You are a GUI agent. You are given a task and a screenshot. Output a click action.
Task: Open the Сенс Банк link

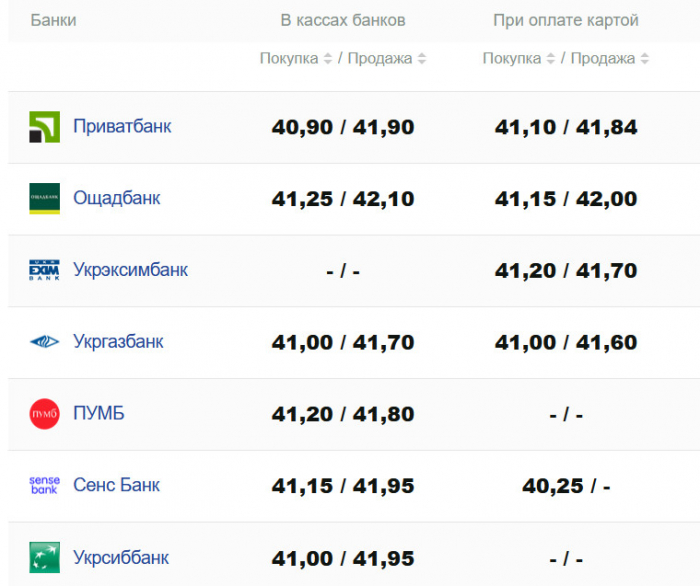point(116,485)
